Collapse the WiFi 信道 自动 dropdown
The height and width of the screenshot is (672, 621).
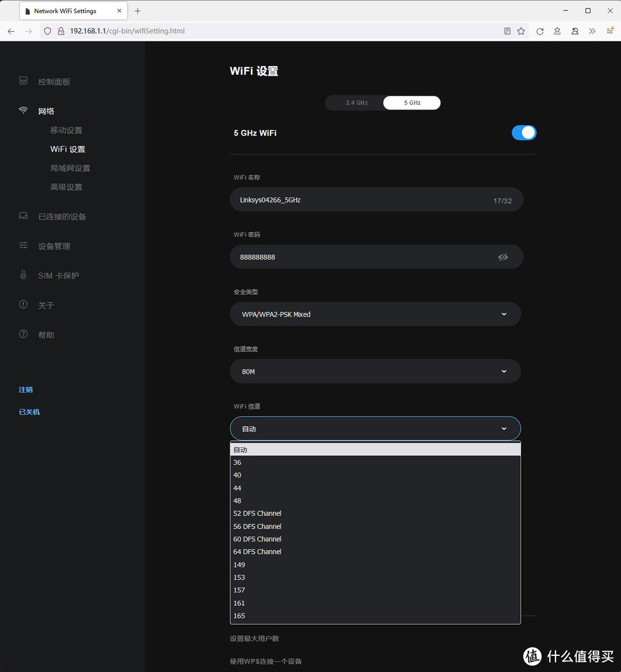tap(375, 429)
